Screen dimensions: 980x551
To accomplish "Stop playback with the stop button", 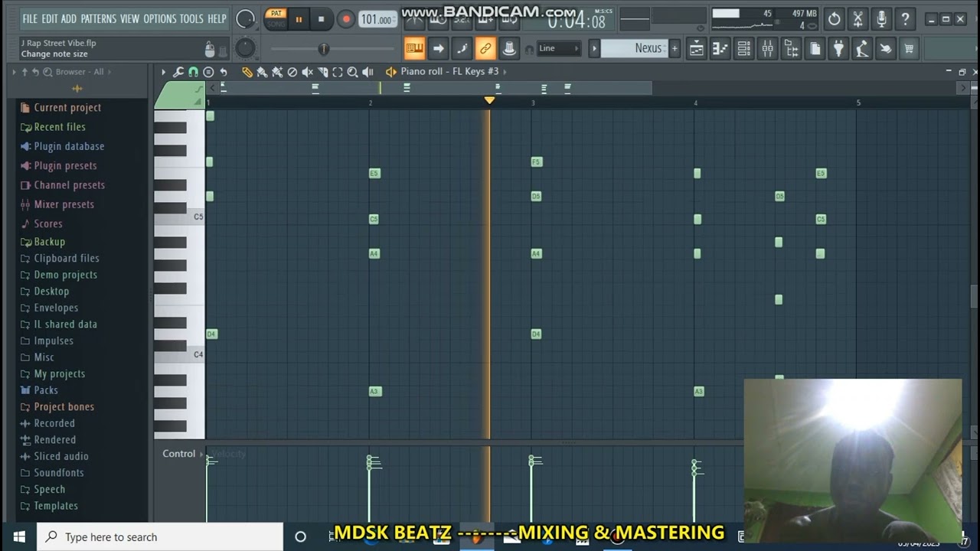I will tap(321, 19).
